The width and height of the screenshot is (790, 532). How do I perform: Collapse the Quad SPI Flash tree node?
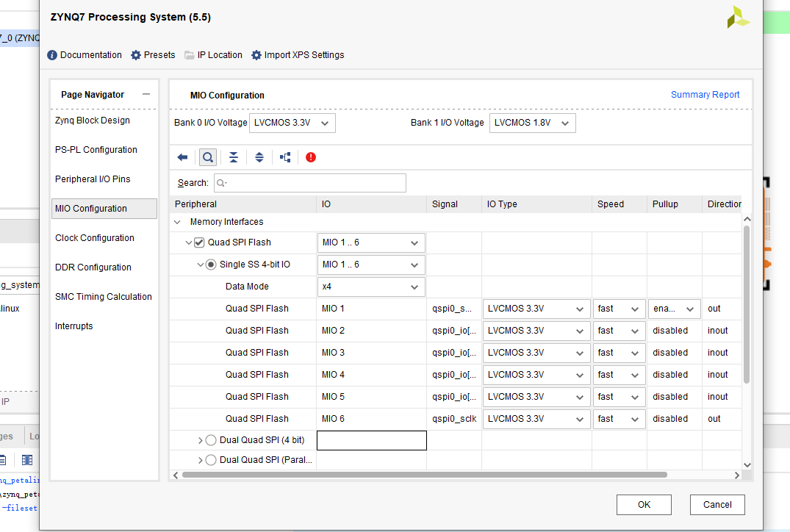click(188, 242)
